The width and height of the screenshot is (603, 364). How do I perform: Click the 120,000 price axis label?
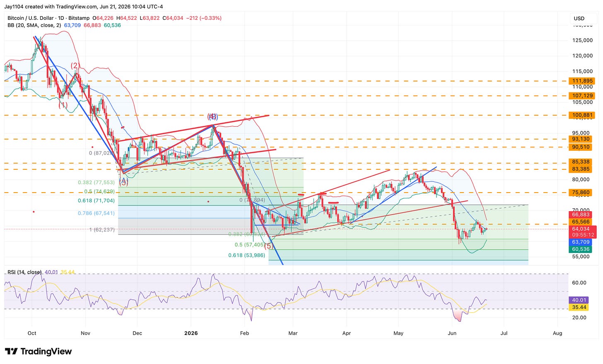click(x=583, y=55)
